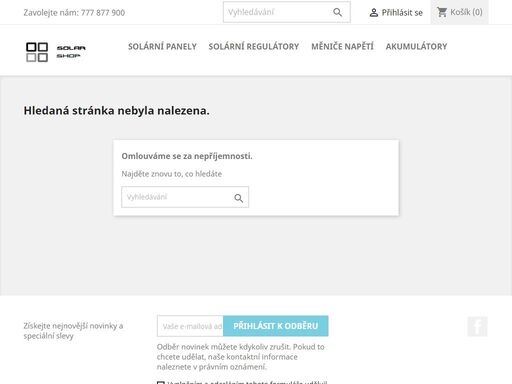Click the newsletter e-mail address field

[190, 326]
